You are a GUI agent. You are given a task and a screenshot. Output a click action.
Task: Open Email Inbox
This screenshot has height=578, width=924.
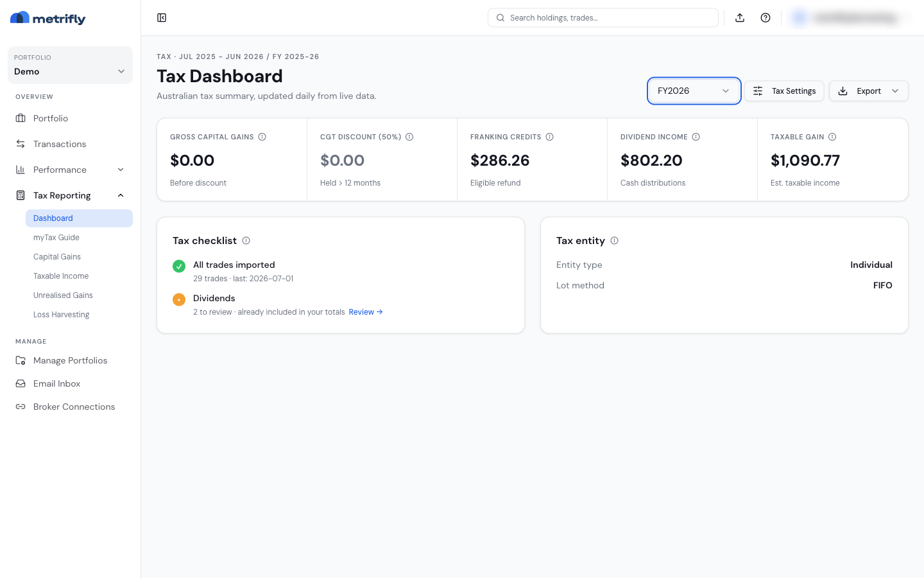[70, 383]
